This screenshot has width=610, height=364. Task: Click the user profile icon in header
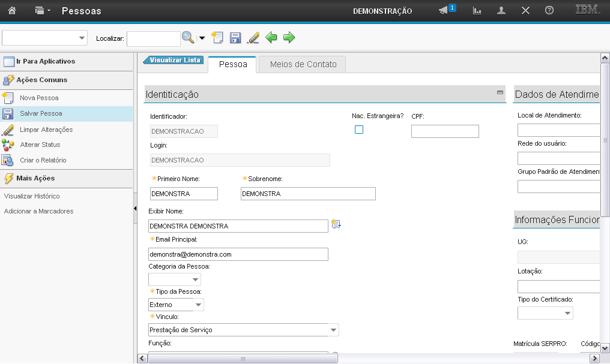(501, 11)
